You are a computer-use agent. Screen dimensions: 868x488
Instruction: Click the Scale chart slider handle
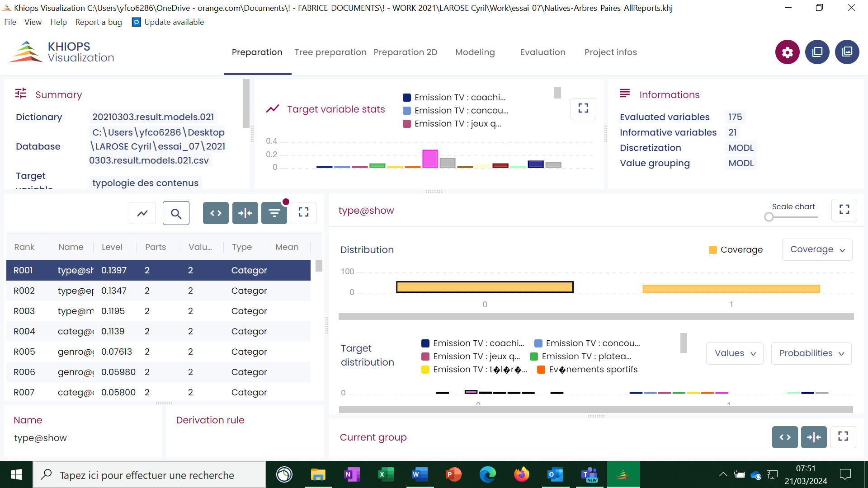point(769,217)
